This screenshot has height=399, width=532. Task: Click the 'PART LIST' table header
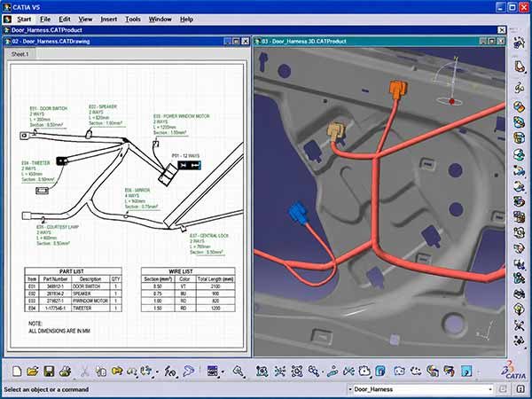[71, 271]
